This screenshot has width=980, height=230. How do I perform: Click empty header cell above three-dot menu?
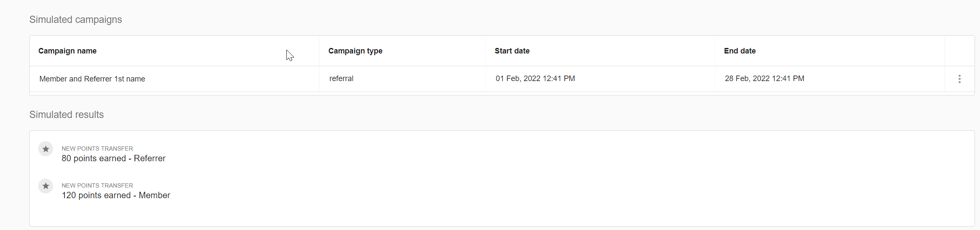(x=959, y=51)
